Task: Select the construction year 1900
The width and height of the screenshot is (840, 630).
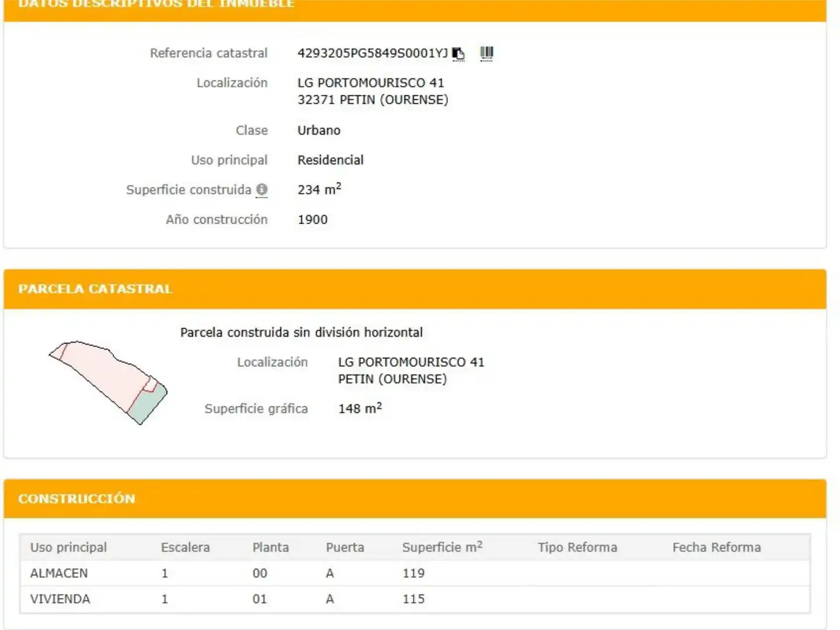Action: (313, 220)
